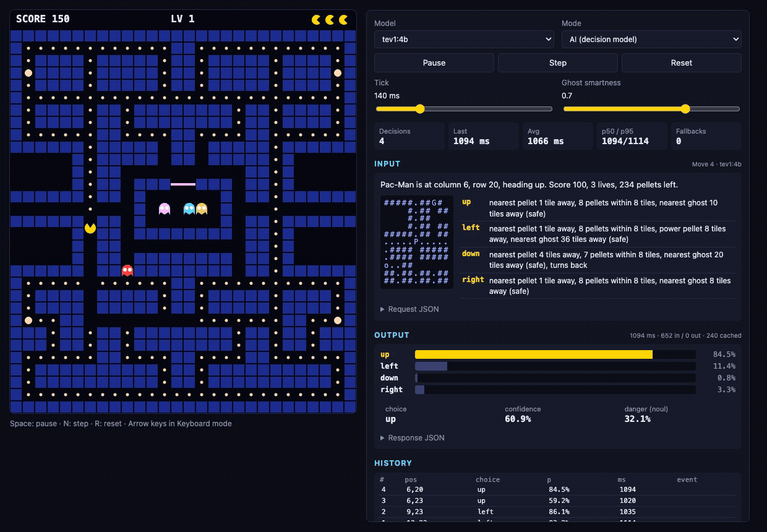Pause the game

pos(434,62)
